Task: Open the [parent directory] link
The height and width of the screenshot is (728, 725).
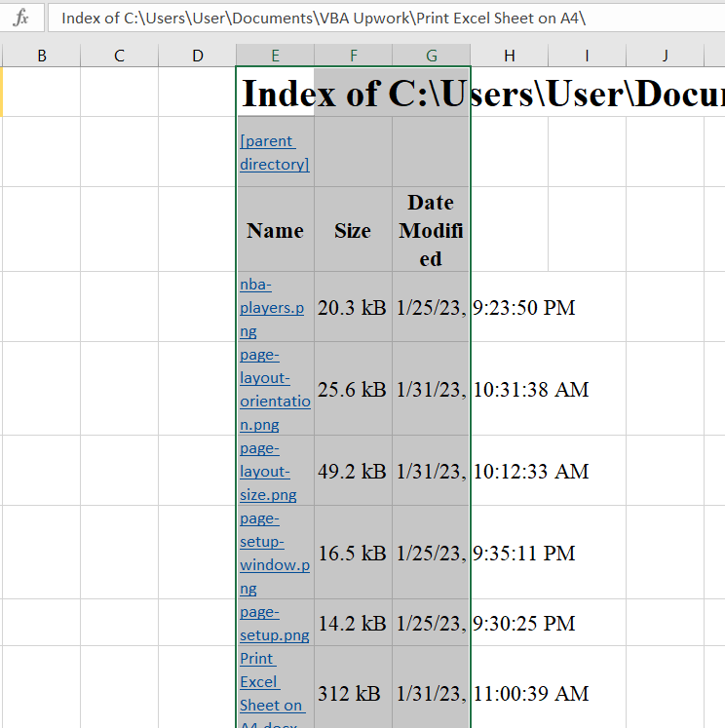Action: 275,153
